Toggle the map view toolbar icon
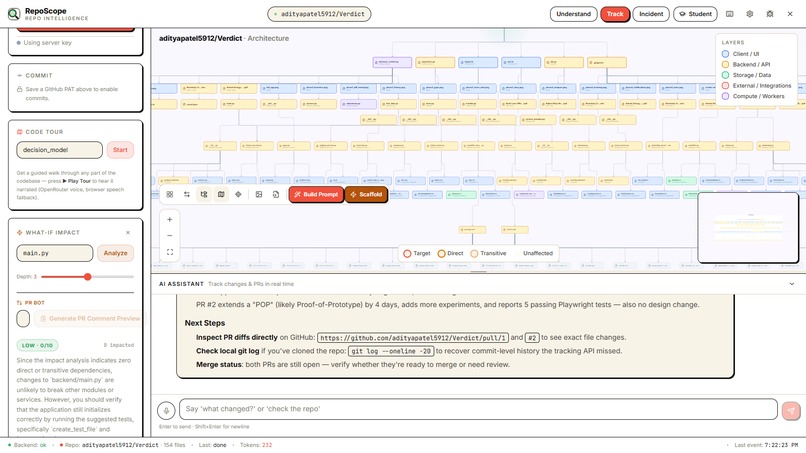 click(221, 194)
